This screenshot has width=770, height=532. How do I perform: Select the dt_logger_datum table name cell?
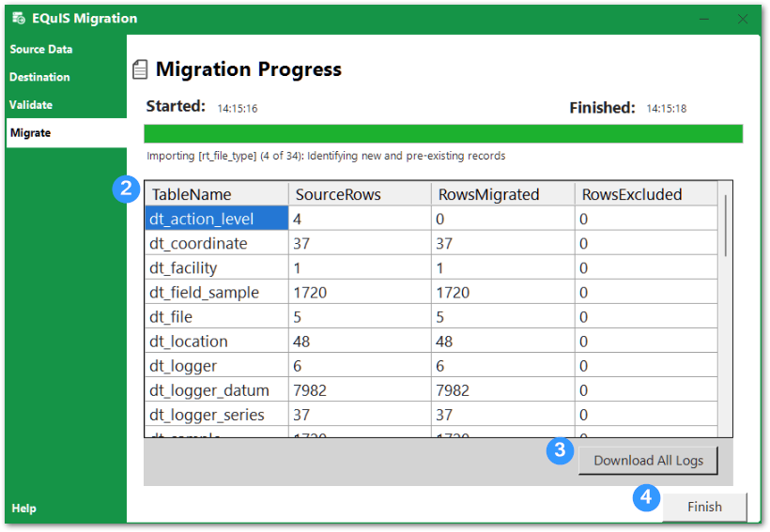217,390
